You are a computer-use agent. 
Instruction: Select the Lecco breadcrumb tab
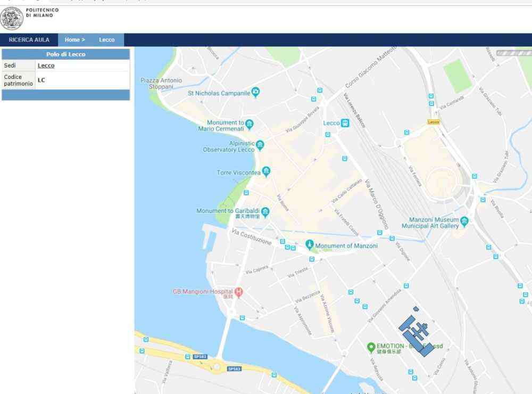[107, 40]
